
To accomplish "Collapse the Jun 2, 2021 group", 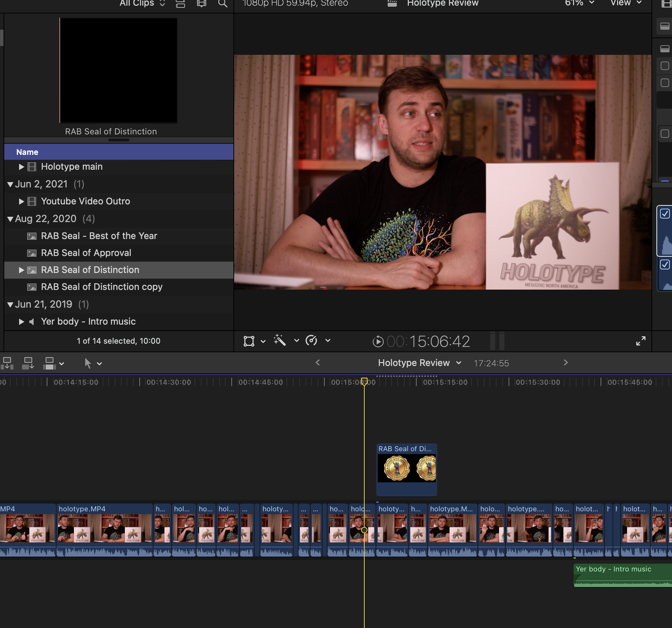I will pyautogui.click(x=10, y=184).
